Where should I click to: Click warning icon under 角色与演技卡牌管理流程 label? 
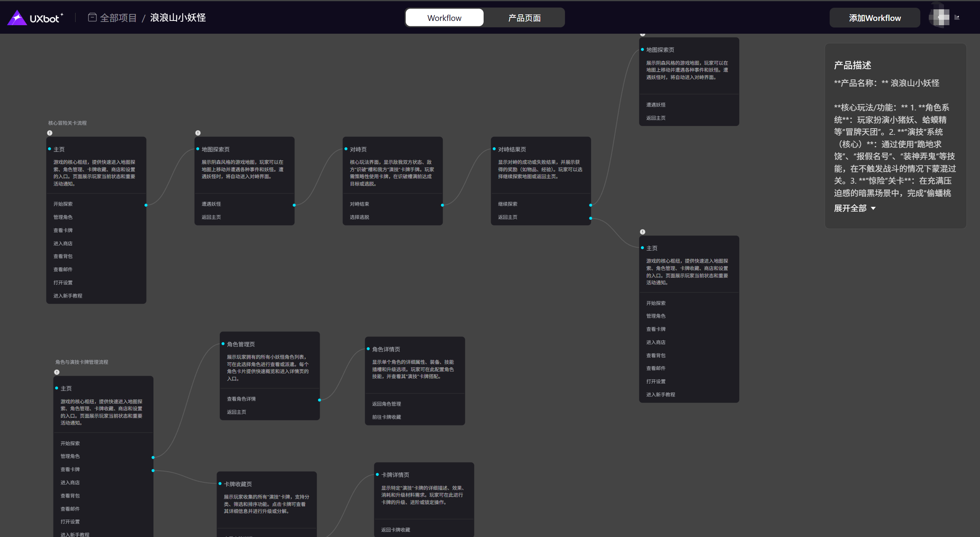[57, 372]
